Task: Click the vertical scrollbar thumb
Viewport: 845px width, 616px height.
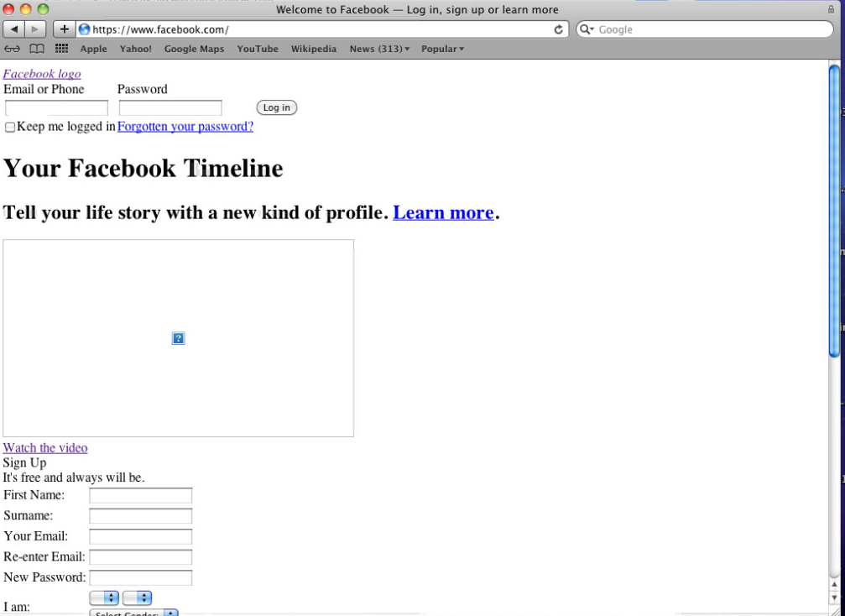Action: 834,211
